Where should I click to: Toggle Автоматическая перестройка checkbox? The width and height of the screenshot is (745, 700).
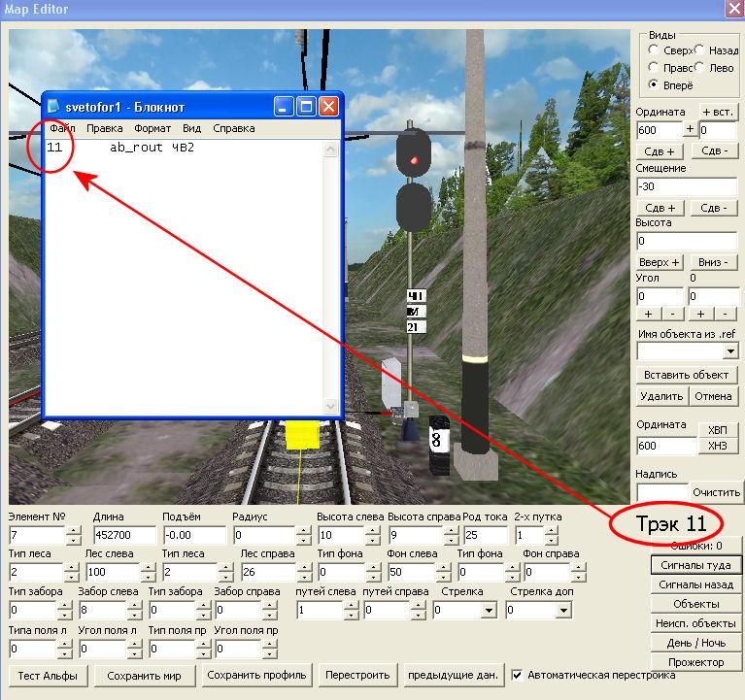[x=518, y=675]
